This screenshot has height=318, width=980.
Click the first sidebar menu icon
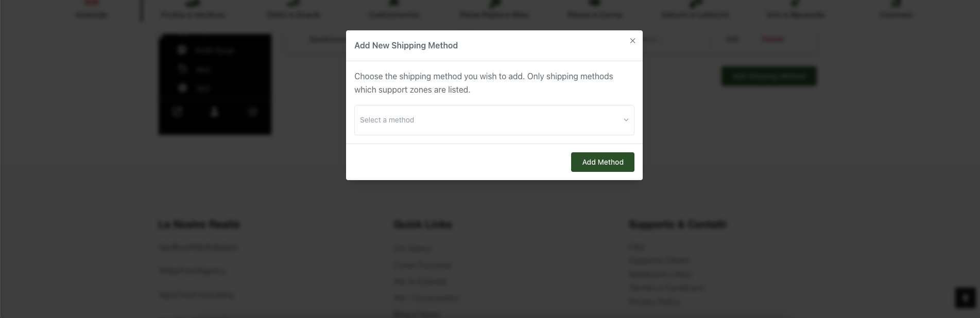click(182, 50)
